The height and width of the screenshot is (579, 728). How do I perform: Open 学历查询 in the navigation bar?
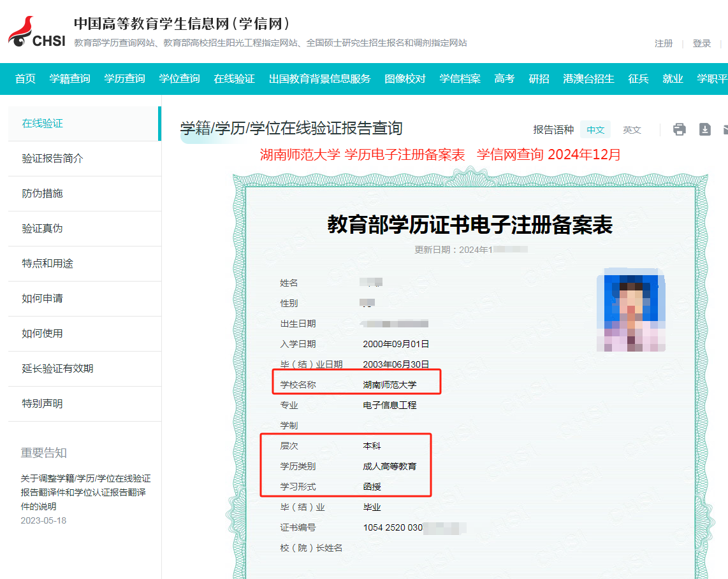[124, 79]
